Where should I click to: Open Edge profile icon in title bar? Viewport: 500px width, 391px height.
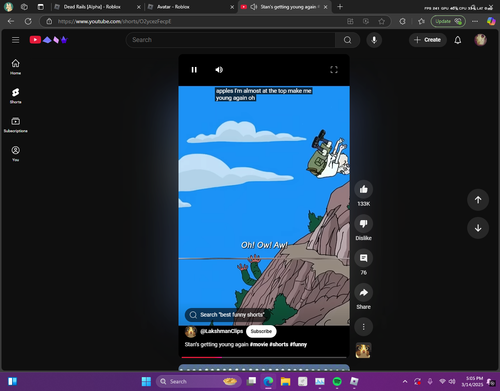(x=8, y=7)
